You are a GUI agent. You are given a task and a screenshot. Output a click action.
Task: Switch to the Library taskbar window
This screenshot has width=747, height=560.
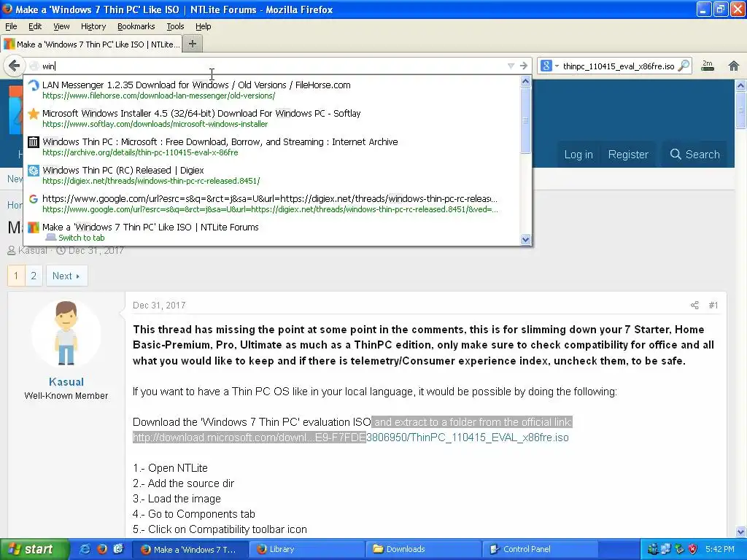tap(307, 549)
